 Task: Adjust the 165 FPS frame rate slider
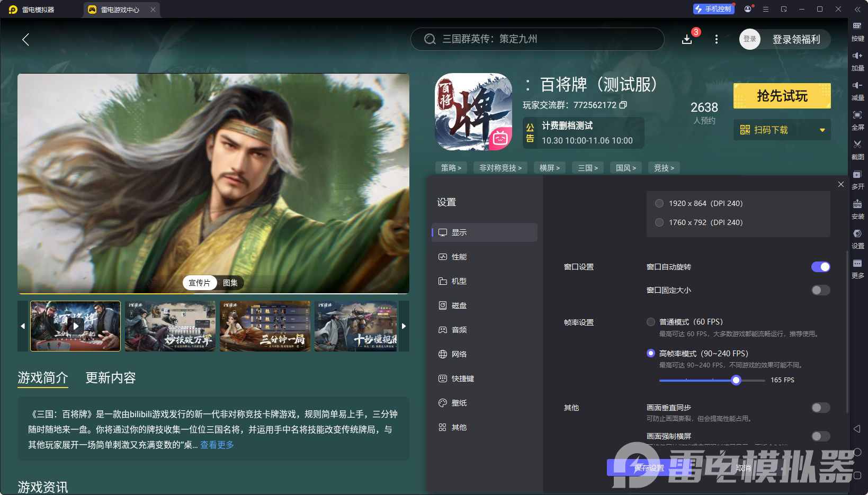736,380
